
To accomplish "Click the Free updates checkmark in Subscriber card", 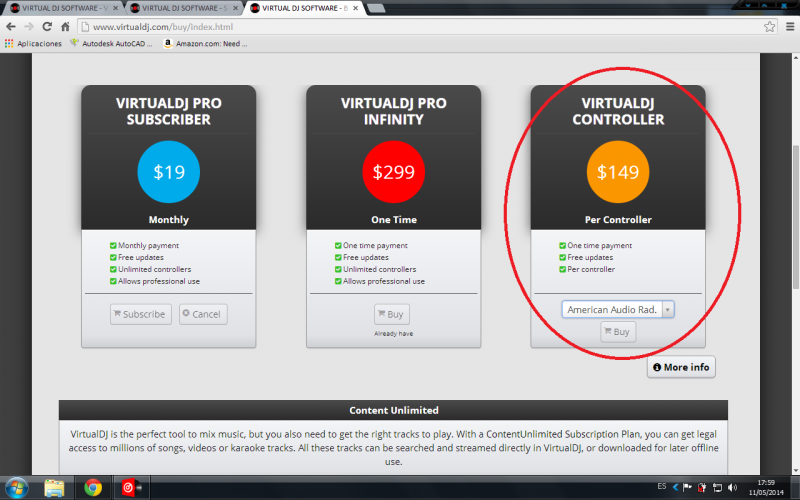I will pos(113,258).
